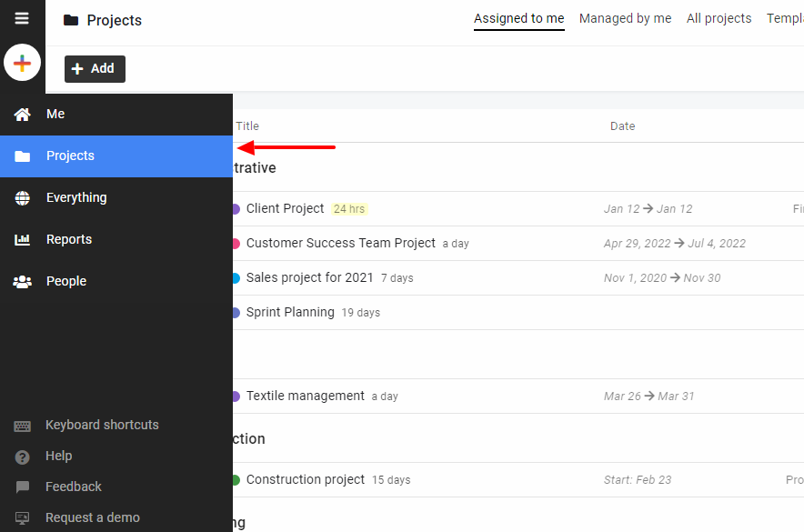The width and height of the screenshot is (804, 532).
Task: Open Textile management project
Action: pos(305,396)
